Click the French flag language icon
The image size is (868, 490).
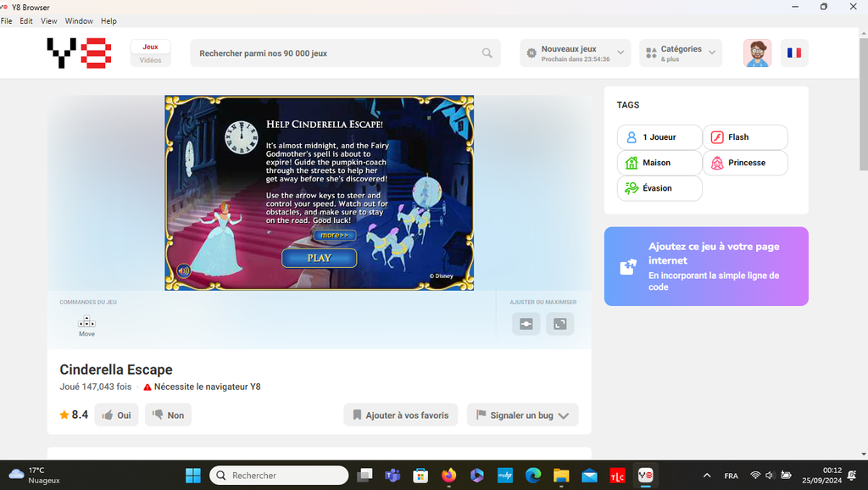pos(793,53)
